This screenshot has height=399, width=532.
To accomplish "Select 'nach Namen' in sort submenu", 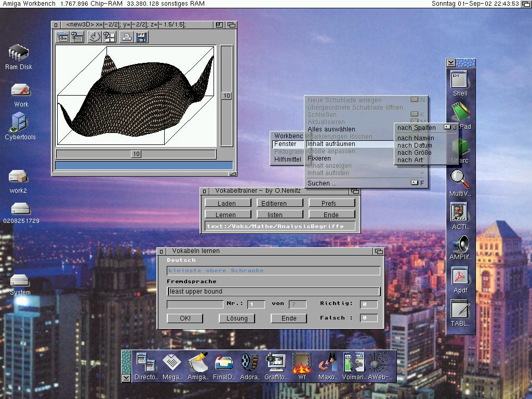I will click(416, 138).
